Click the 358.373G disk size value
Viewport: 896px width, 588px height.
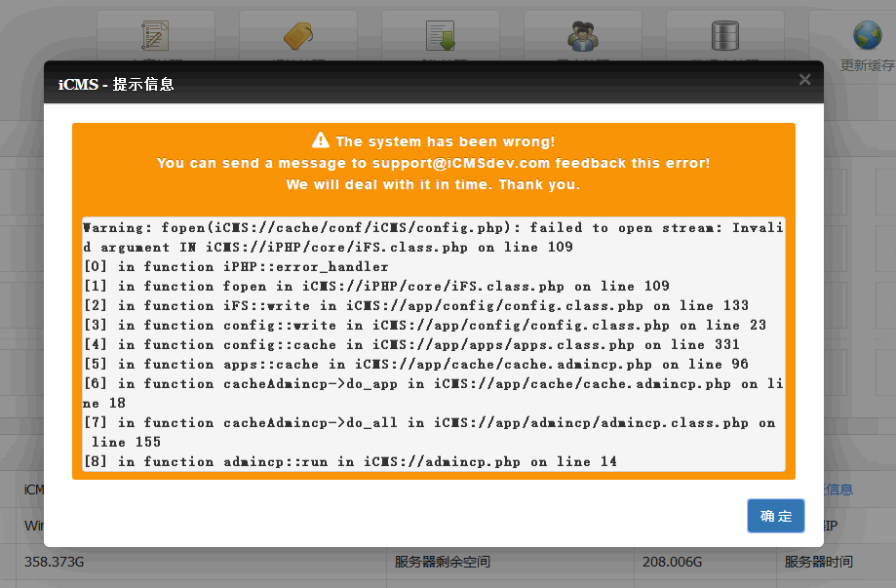point(55,563)
